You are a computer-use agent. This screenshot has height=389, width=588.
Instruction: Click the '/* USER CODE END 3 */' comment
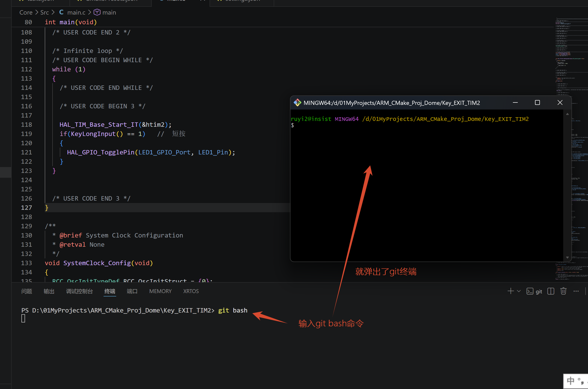tap(91, 198)
